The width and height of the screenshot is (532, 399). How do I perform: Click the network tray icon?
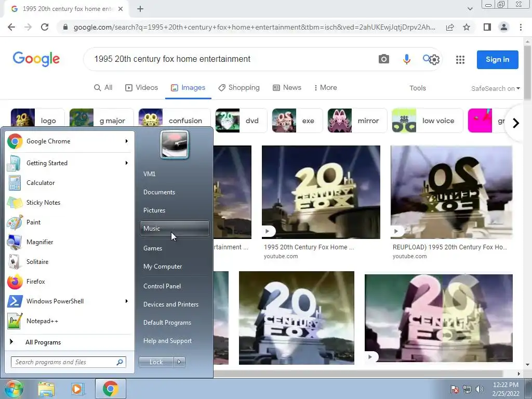467,389
